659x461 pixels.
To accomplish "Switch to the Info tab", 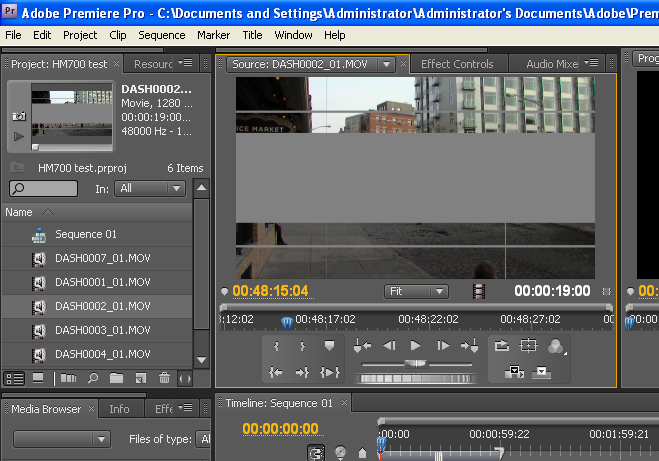I will (x=119, y=409).
